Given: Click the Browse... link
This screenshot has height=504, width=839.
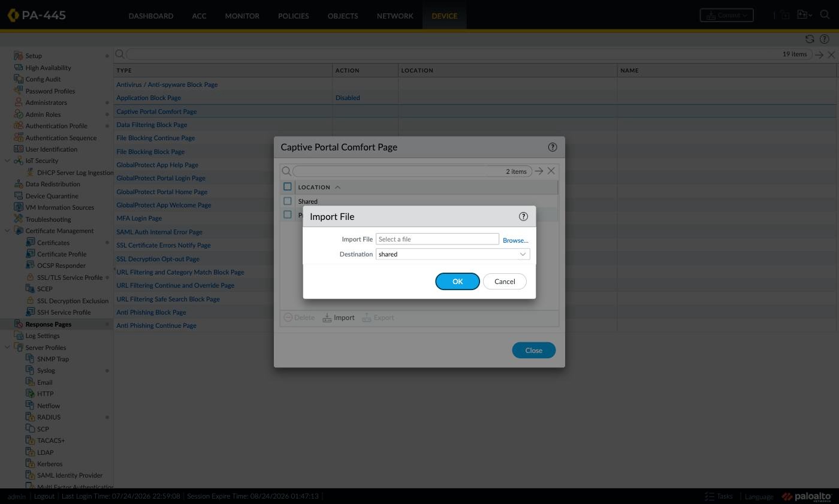Looking at the screenshot, I should tap(515, 240).
